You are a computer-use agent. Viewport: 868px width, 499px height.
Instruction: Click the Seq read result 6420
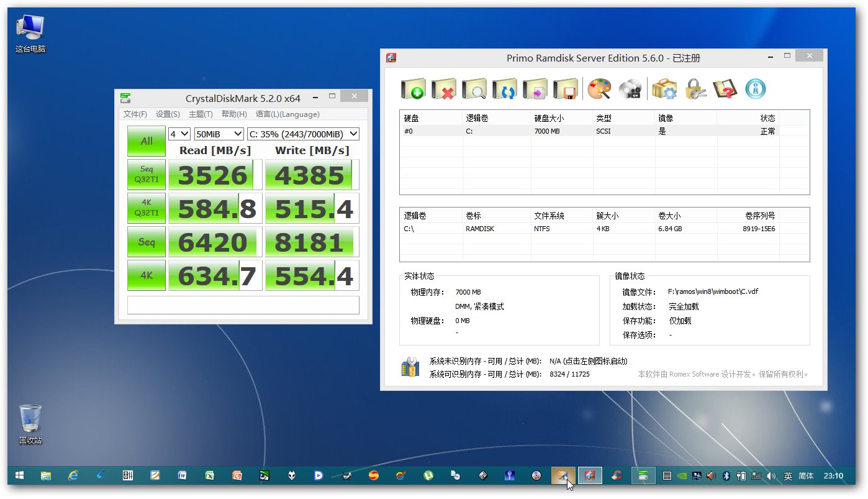tap(215, 242)
